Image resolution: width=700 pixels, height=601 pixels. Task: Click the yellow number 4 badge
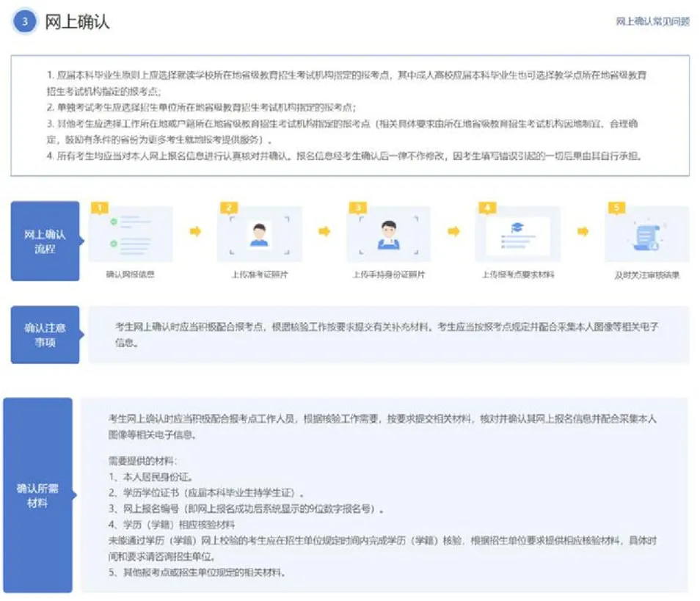(487, 208)
